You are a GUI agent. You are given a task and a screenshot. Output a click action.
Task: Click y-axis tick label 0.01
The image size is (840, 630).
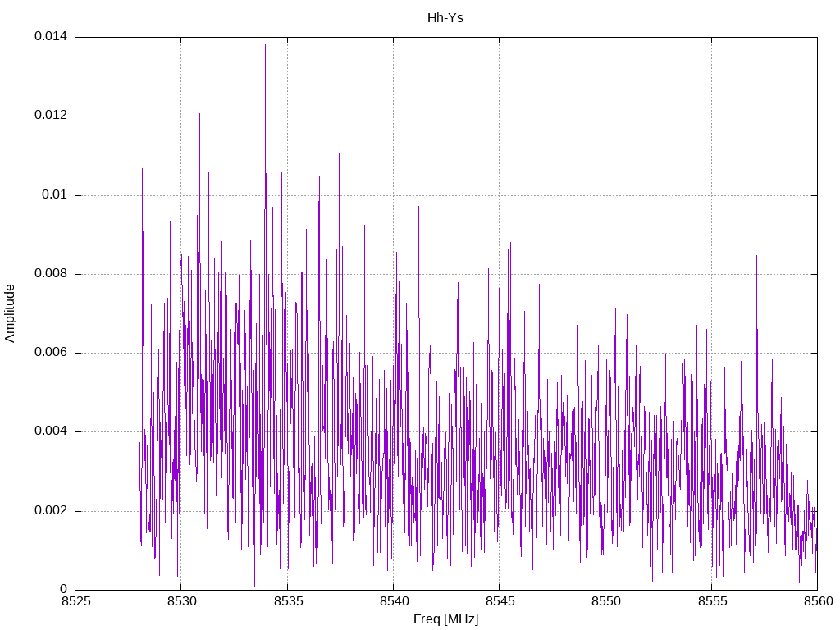click(55, 194)
